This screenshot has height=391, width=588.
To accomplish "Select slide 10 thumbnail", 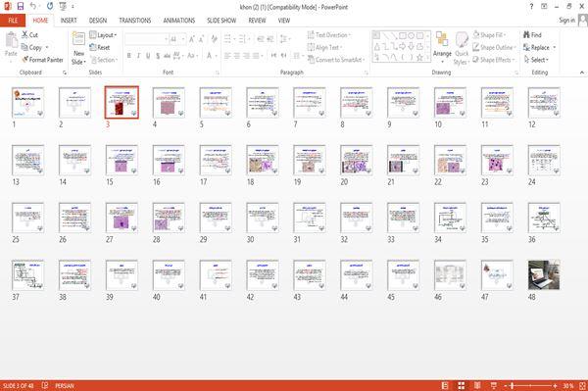I will pyautogui.click(x=450, y=102).
